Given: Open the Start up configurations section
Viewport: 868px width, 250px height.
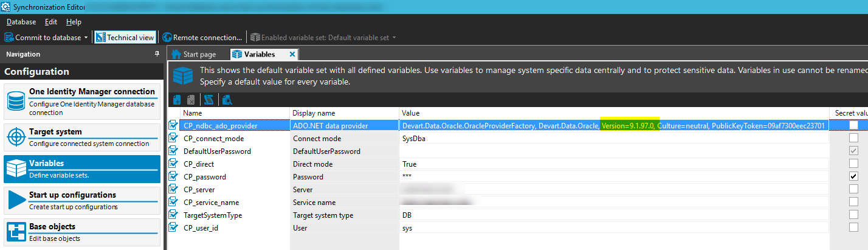Looking at the screenshot, I should (x=83, y=200).
